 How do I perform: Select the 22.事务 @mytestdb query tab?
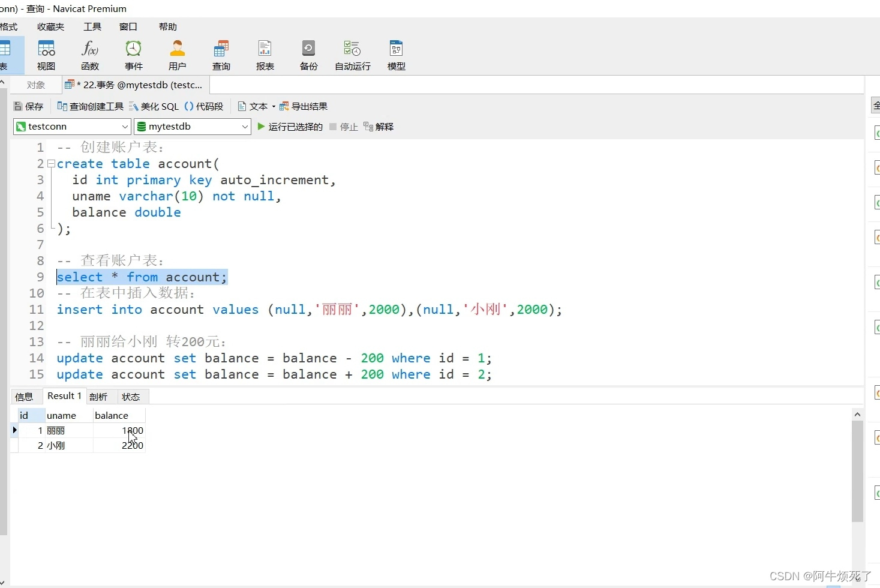(x=136, y=85)
